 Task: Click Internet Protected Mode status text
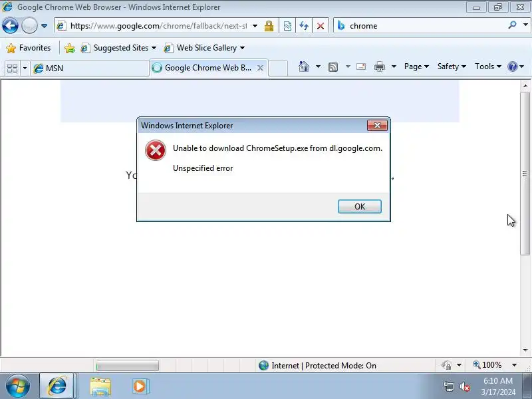[x=324, y=366]
